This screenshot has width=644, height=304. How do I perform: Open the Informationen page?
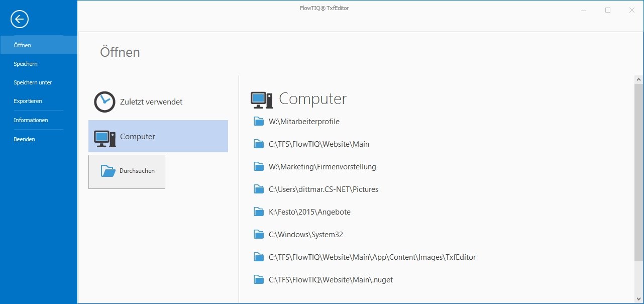pos(31,120)
